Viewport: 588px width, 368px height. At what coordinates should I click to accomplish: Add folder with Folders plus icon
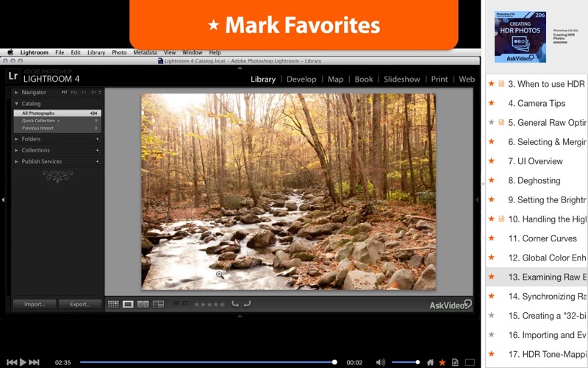(98, 139)
